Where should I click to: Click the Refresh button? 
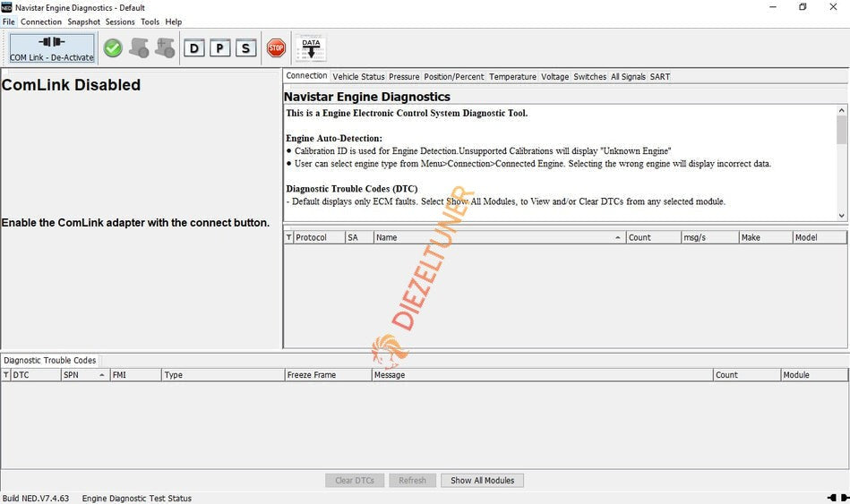click(x=412, y=480)
